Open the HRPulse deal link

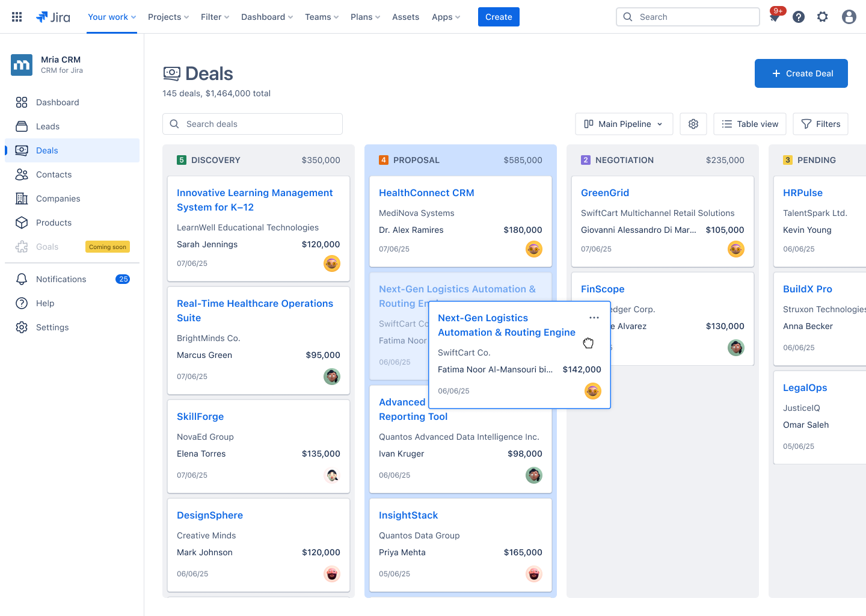(x=803, y=192)
